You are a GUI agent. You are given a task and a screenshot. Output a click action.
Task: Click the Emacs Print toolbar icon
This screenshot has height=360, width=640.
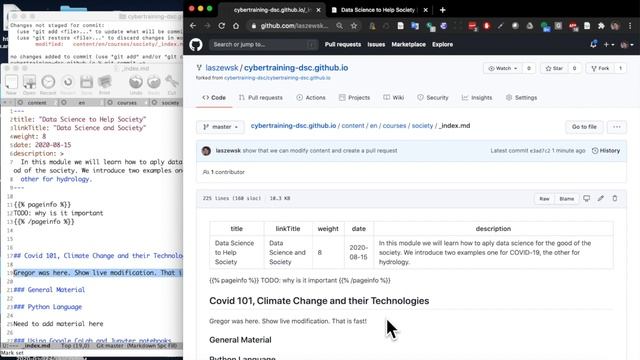click(x=104, y=84)
